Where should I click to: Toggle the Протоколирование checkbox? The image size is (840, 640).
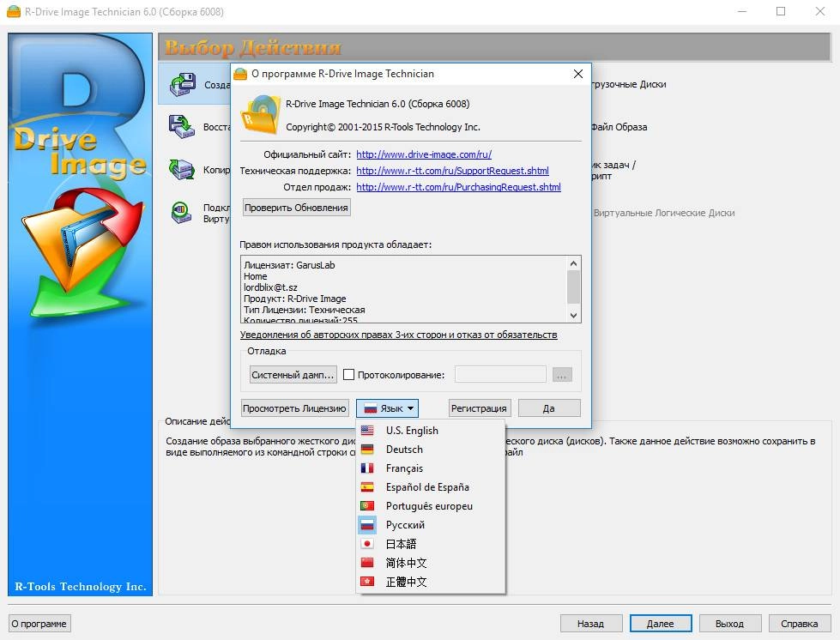click(348, 375)
